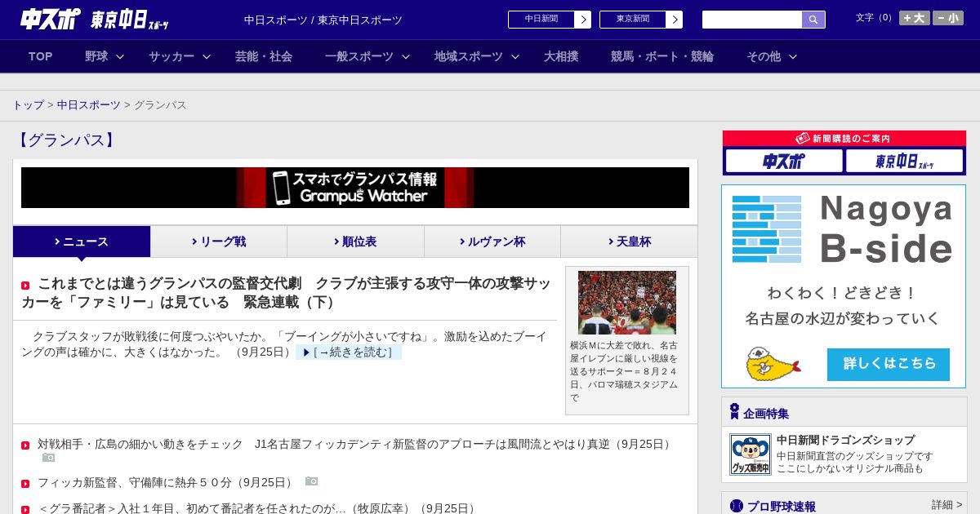Click red bullet icon before 監督交代劇 headline
Image resolution: width=980 pixels, height=514 pixels.
point(25,286)
